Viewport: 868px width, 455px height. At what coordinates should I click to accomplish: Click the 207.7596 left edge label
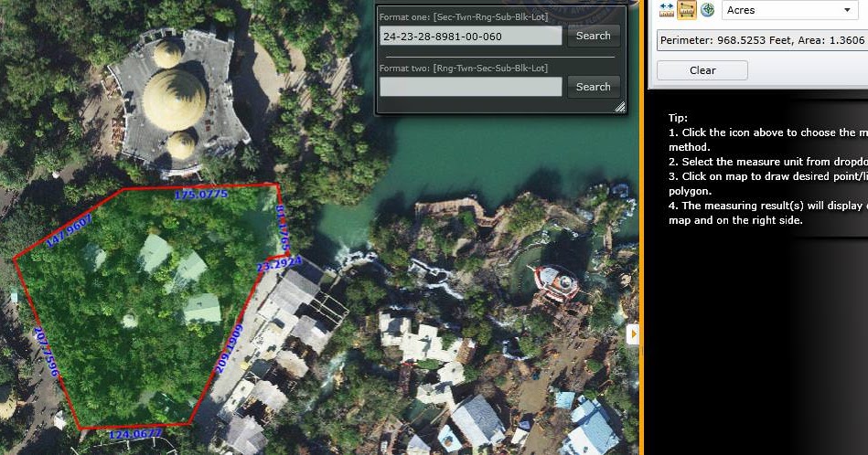(x=47, y=352)
